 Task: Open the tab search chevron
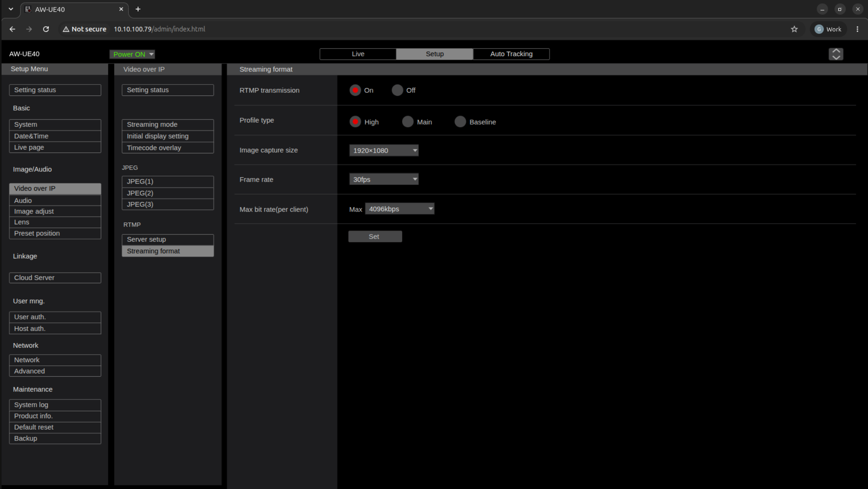coord(11,9)
